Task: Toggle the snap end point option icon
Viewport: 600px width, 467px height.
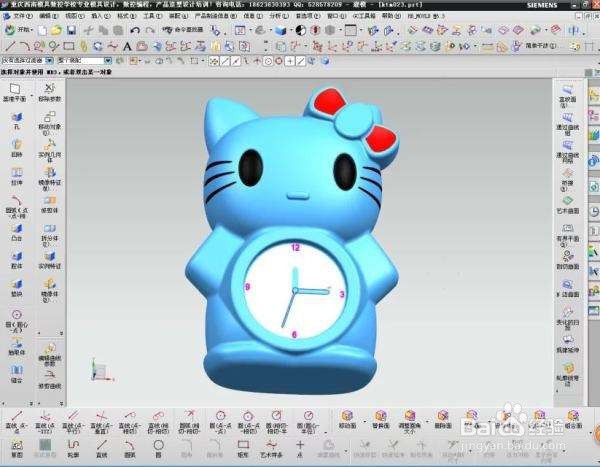Action: click(x=225, y=61)
